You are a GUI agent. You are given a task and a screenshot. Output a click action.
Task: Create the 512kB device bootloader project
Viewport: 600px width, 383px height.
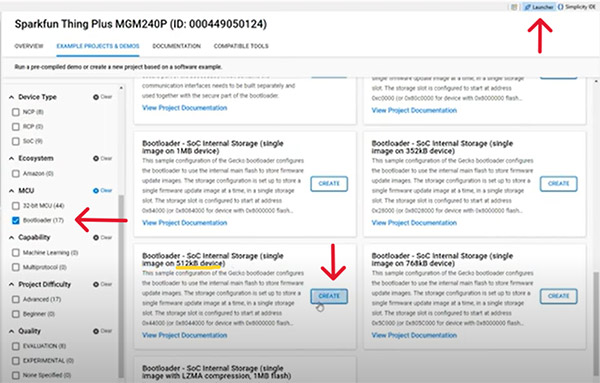329,296
